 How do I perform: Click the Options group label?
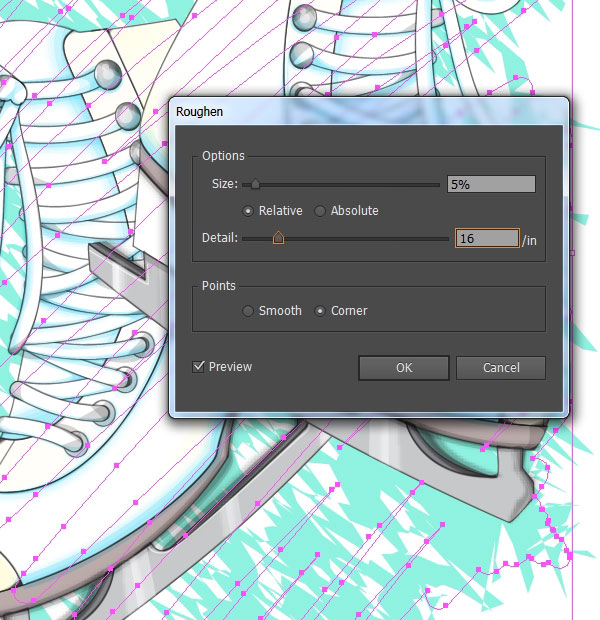pos(223,156)
